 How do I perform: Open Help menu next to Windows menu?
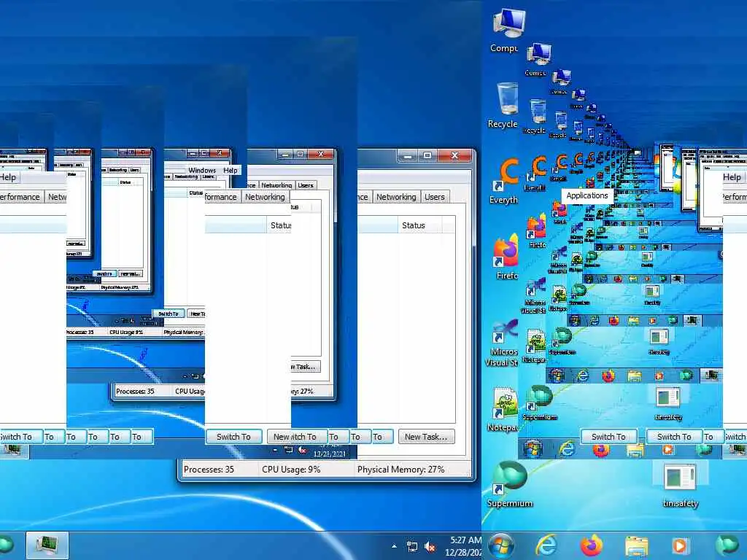[230, 170]
